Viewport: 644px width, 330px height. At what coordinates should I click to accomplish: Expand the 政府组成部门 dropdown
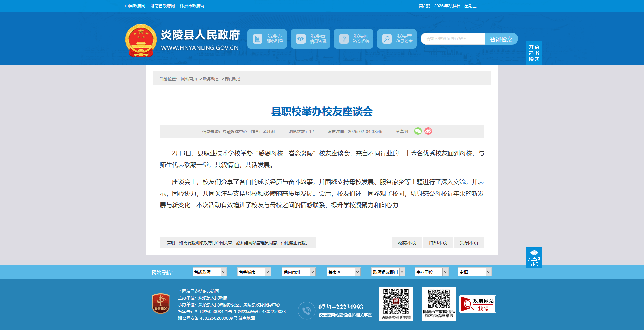388,272
